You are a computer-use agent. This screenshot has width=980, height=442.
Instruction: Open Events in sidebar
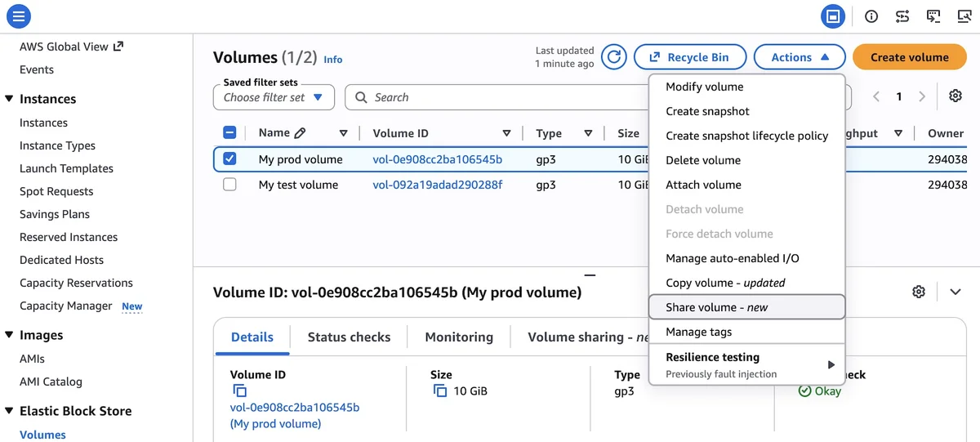click(37, 69)
